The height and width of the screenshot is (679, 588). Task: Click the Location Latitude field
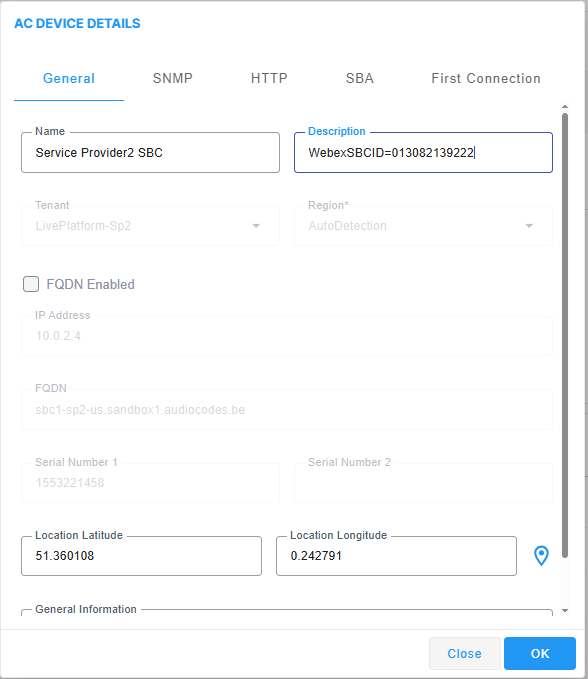pyautogui.click(x=141, y=556)
